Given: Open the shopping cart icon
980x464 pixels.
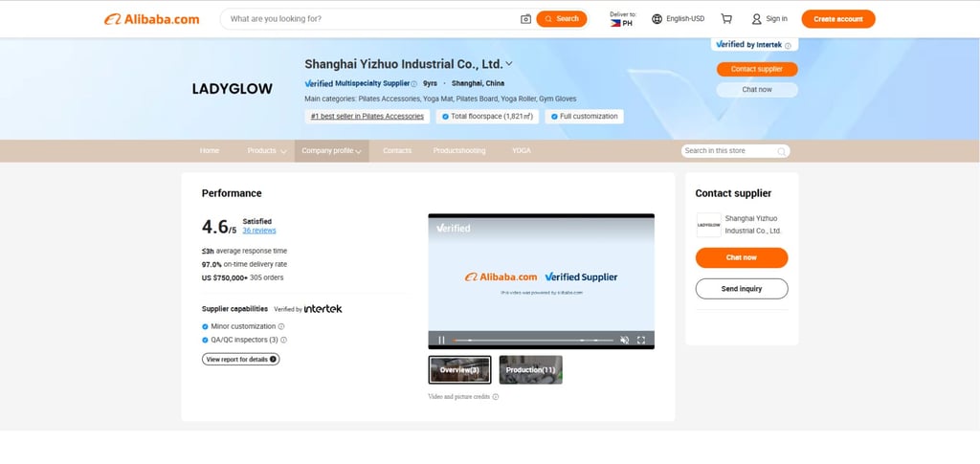Looking at the screenshot, I should tap(726, 19).
